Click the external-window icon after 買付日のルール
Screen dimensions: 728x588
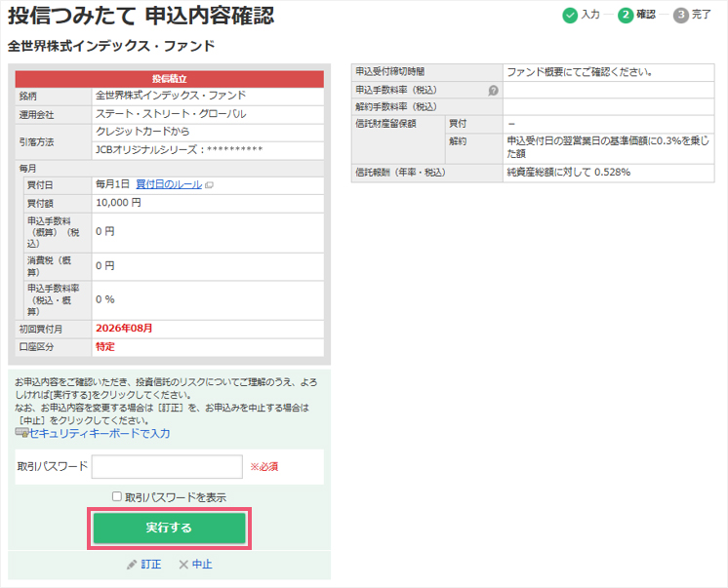210,185
